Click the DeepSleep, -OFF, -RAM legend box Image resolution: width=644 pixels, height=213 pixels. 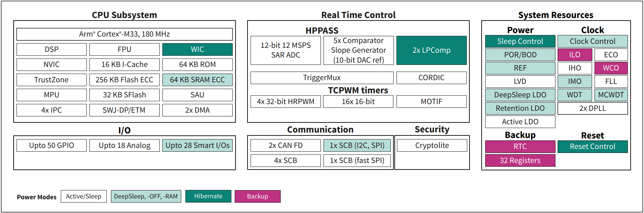coord(146,196)
